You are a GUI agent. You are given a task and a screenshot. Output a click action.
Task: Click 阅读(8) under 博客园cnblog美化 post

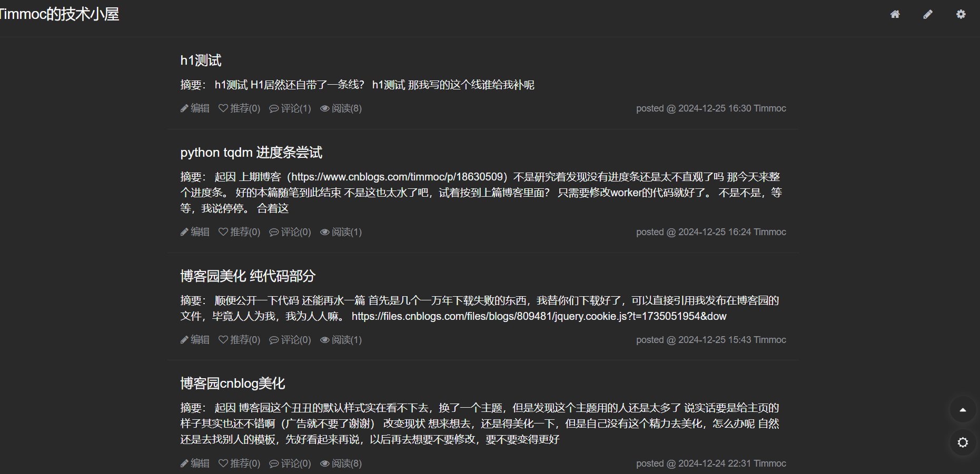pyautogui.click(x=341, y=463)
